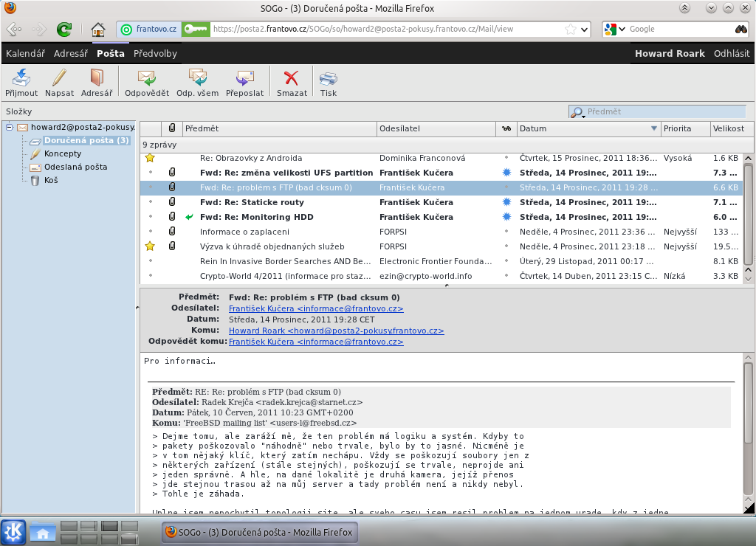The width and height of the screenshot is (756, 546).
Task: Toggle unread marker on Staticke routy message
Action: pos(506,202)
